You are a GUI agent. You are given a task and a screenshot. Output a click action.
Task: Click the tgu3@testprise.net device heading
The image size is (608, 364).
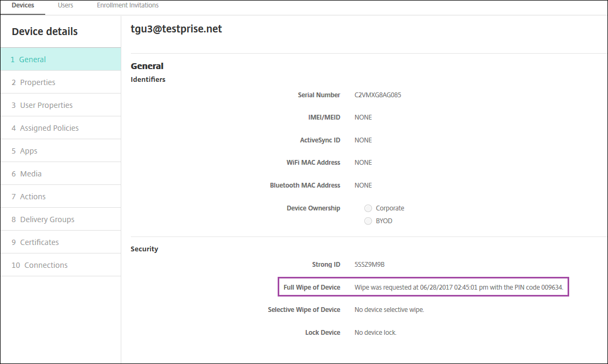pos(176,29)
